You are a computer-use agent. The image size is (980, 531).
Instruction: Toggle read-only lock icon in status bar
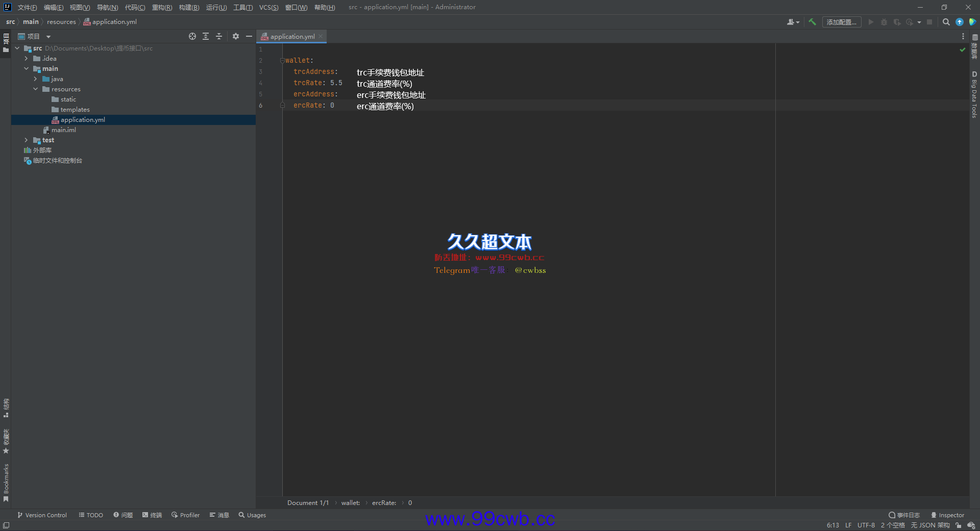click(x=958, y=525)
